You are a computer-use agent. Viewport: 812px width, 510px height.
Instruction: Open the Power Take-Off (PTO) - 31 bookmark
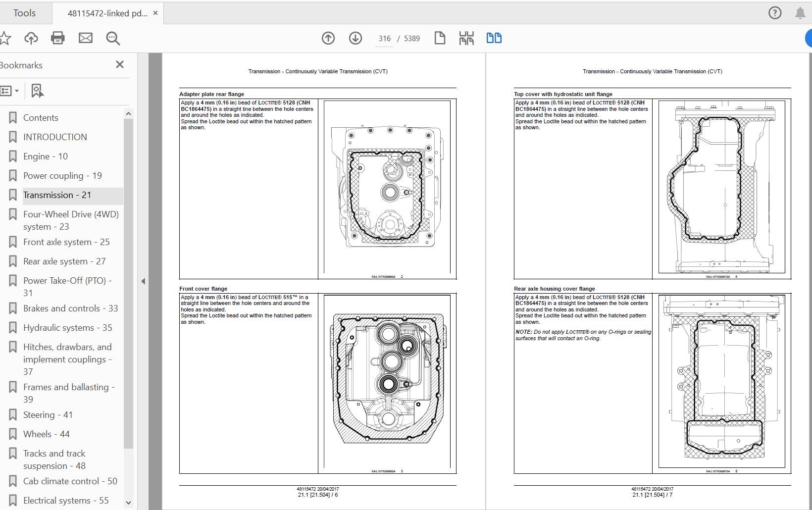[68, 287]
